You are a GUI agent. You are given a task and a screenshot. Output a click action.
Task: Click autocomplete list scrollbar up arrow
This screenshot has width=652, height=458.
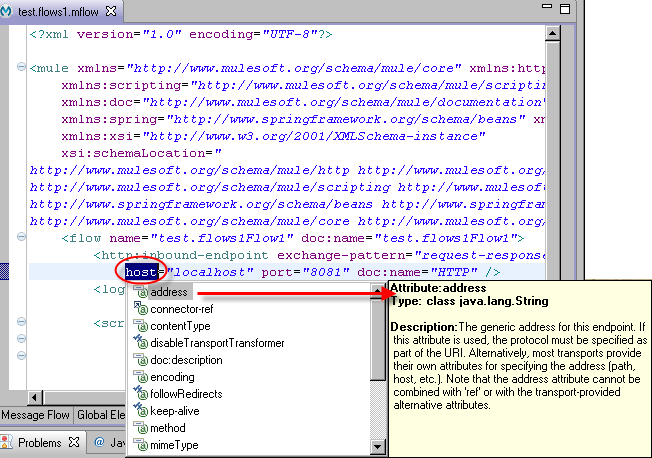click(378, 289)
